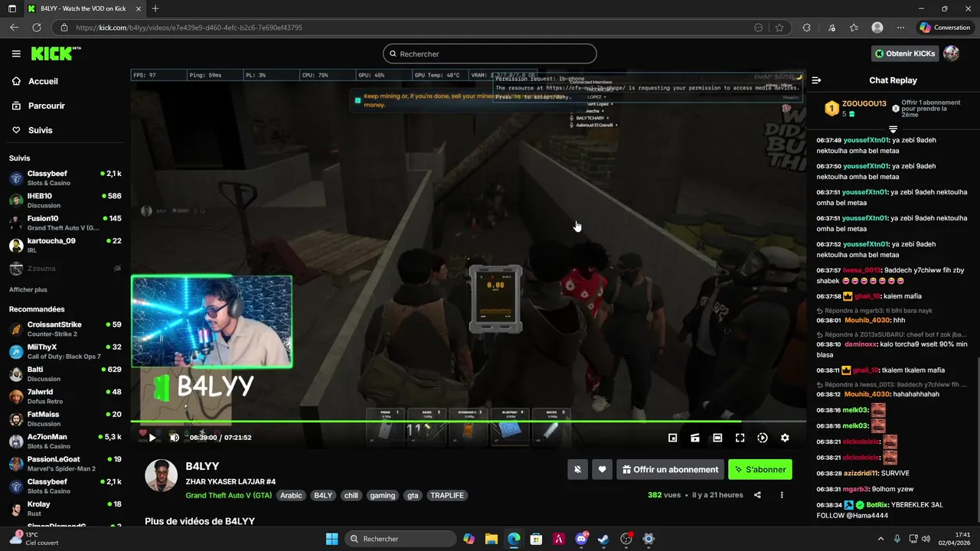Toggle notifications bell for B4LYY
This screenshot has width=980, height=551.
point(578,469)
